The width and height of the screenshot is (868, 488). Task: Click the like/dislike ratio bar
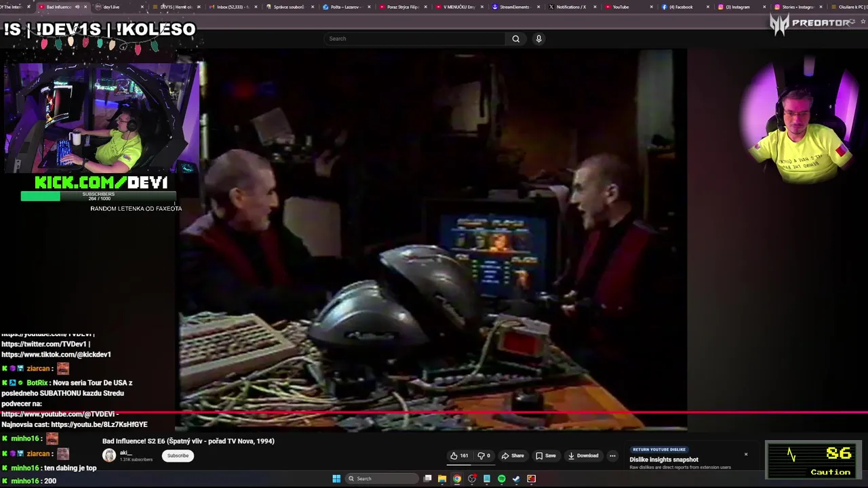470,464
